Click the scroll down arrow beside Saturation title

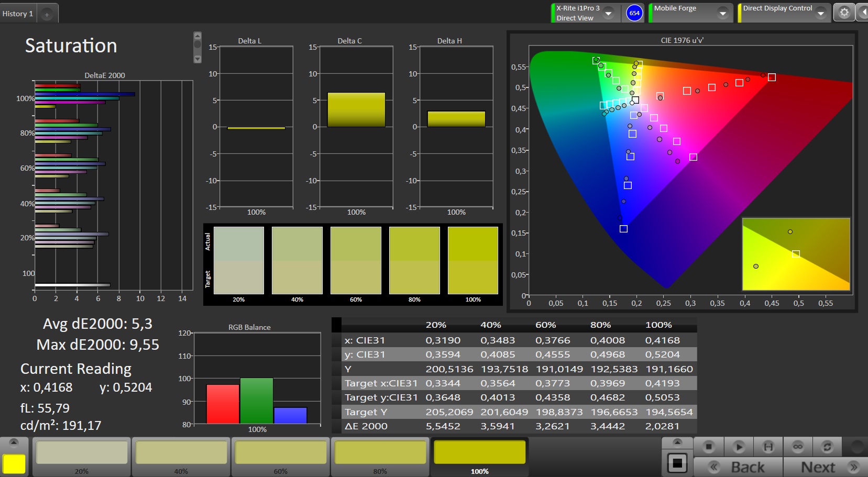(197, 59)
